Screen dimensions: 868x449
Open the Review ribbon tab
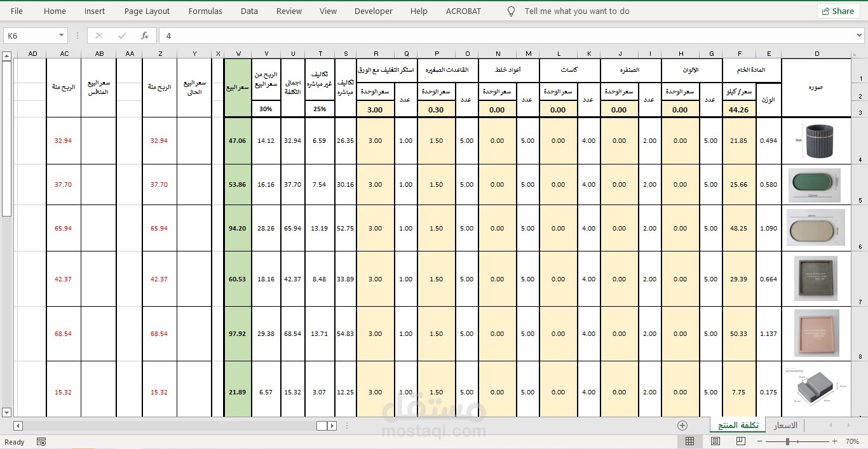289,11
